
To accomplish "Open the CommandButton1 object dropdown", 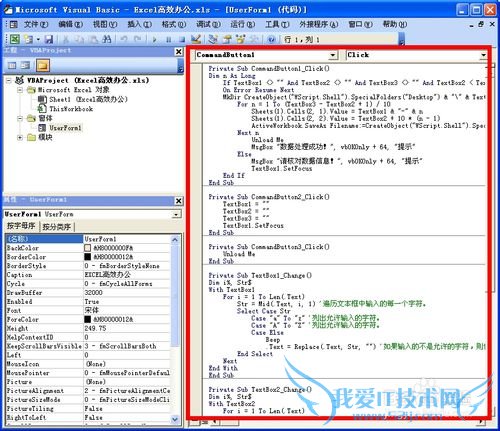I will (x=333, y=55).
